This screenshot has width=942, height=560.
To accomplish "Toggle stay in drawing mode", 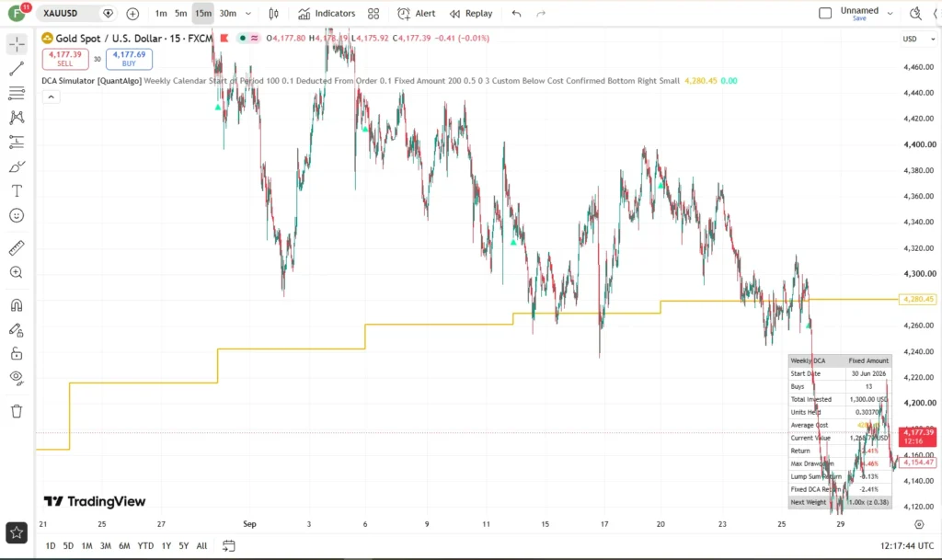I will point(17,329).
